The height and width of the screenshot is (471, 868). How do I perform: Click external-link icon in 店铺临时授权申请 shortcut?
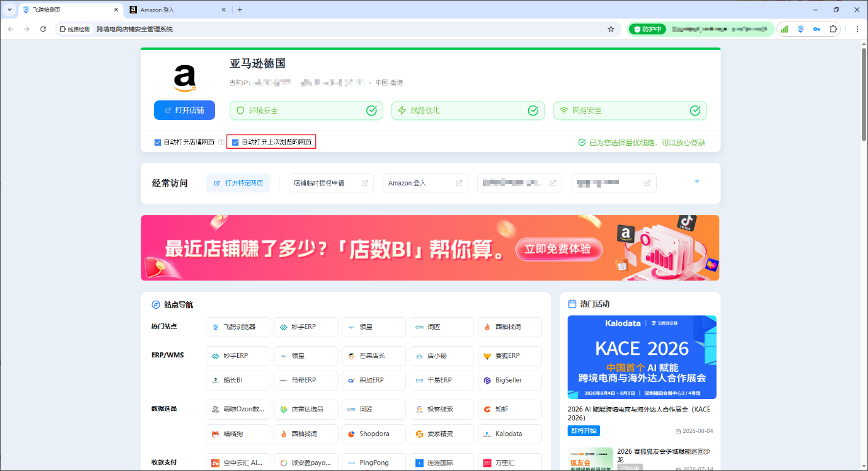(365, 183)
